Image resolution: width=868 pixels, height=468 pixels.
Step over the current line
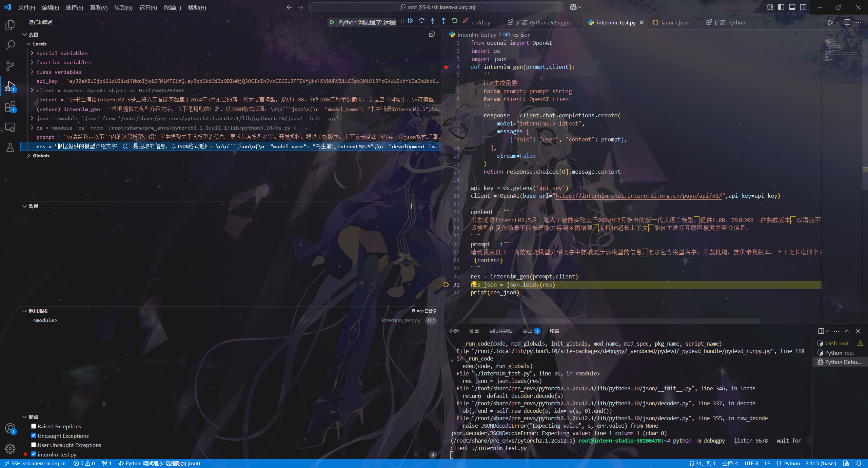[421, 21]
